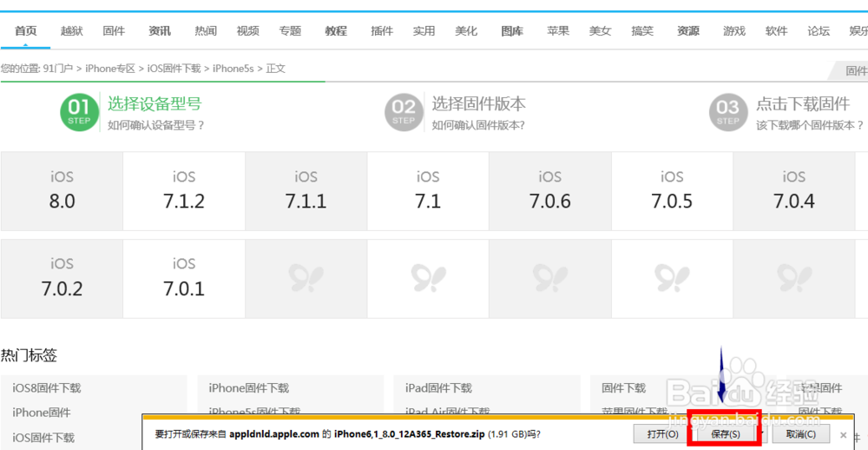Follow the iOS固件下载 breadcrumb link
868x450 pixels.
(174, 69)
